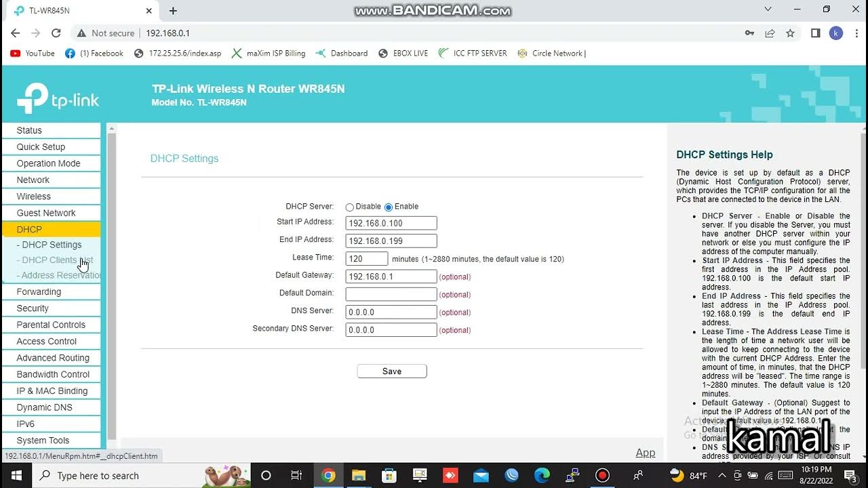The height and width of the screenshot is (488, 868).
Task: Open the Parental Controls menu
Action: 51,325
